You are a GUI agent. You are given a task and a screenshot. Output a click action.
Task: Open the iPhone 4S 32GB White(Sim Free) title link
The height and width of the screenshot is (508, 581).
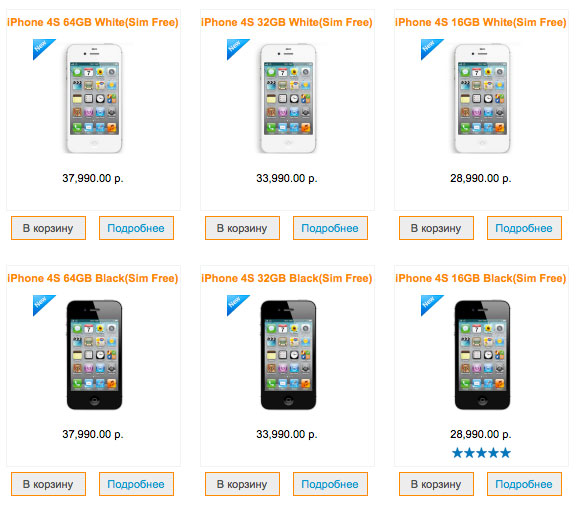point(287,22)
